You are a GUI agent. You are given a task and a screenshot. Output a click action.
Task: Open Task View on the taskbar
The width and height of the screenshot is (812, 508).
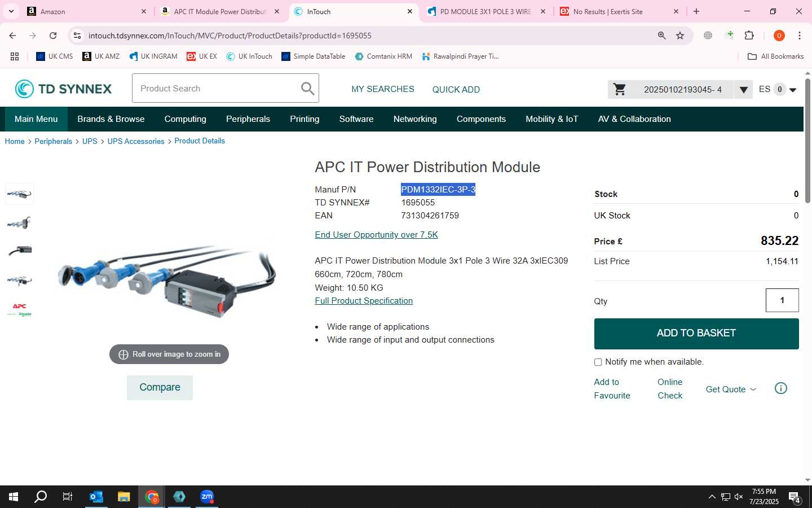click(x=68, y=497)
